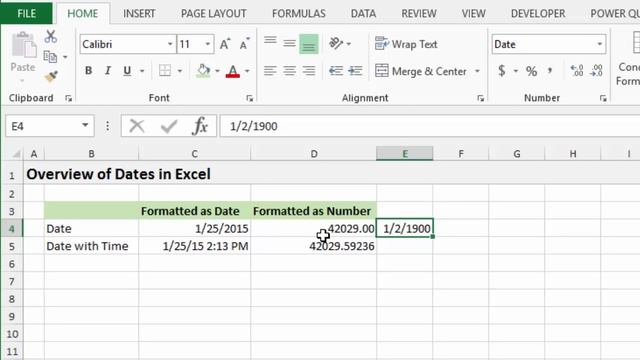This screenshot has width=640, height=360.
Task: Click the Paste clipboard icon
Action: [x=23, y=45]
